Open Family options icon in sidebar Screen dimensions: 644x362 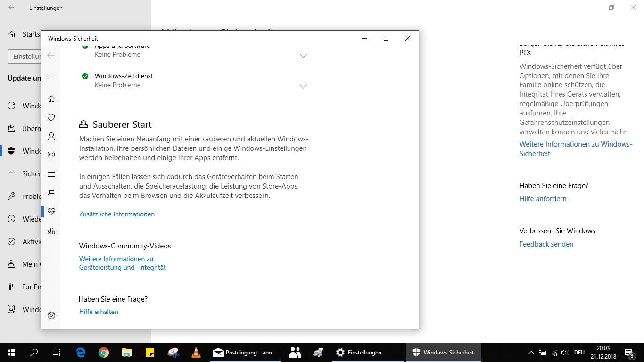pyautogui.click(x=51, y=231)
